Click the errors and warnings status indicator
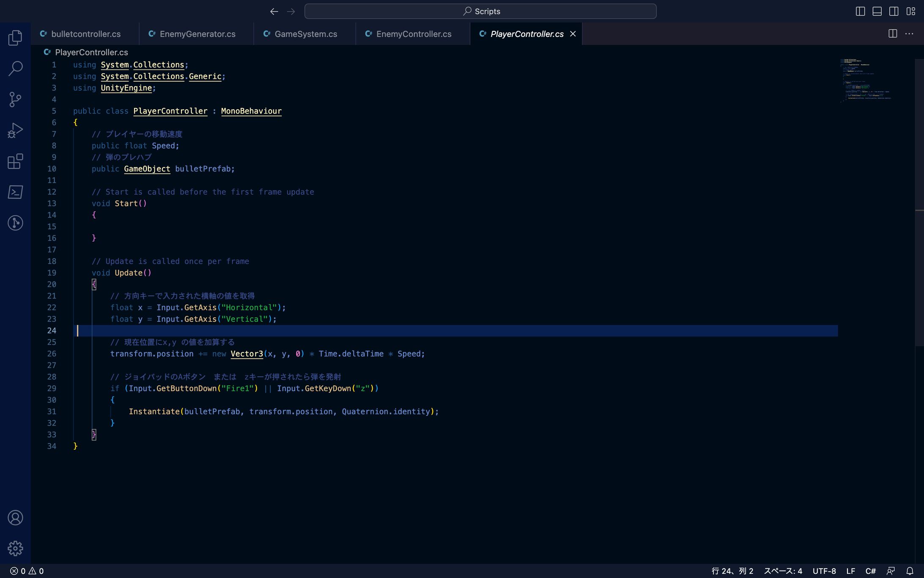The height and width of the screenshot is (578, 924). (x=27, y=571)
